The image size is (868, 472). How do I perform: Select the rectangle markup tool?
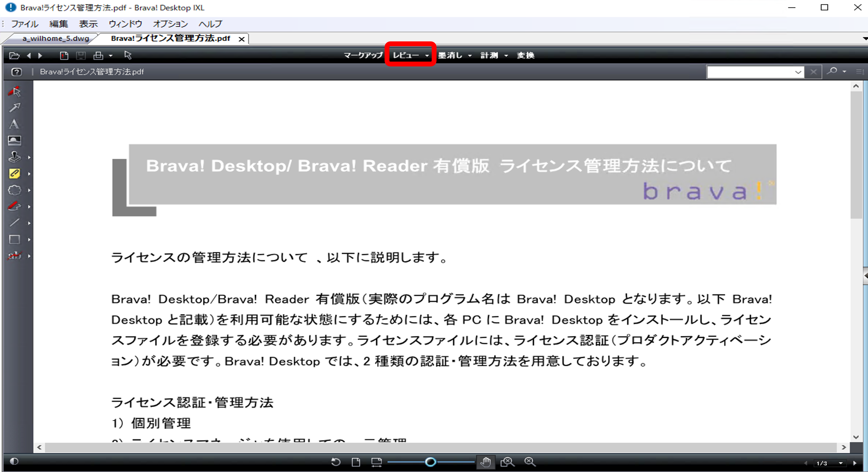coord(14,240)
